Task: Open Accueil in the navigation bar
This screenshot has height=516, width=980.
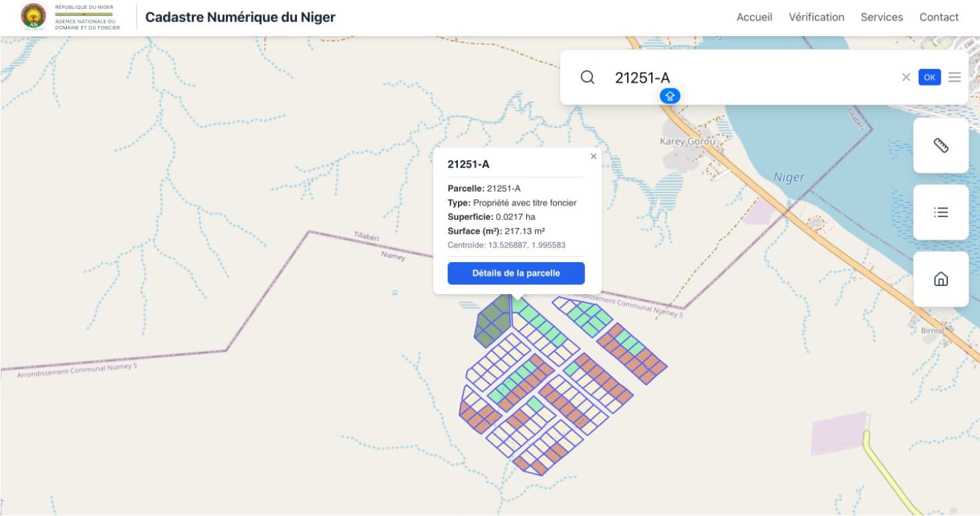Action: [754, 17]
